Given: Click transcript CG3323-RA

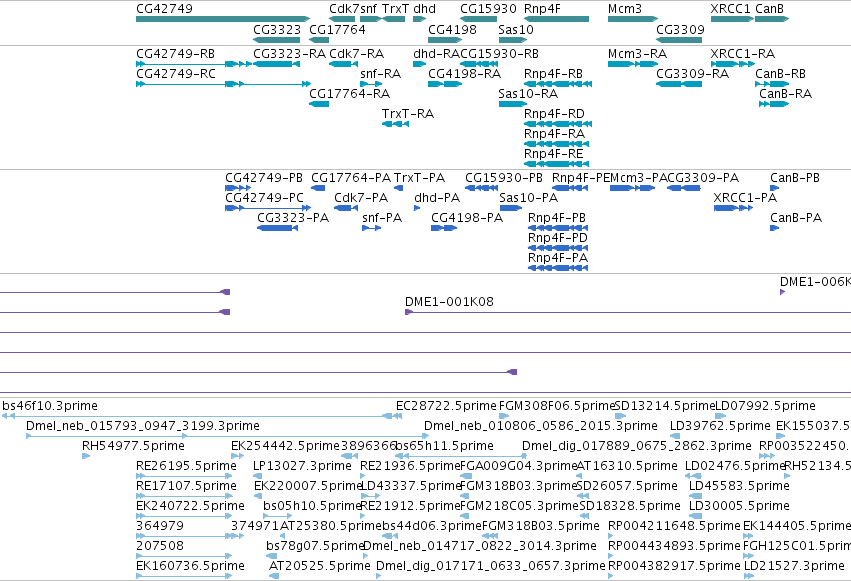Looking at the screenshot, I should 277,64.
